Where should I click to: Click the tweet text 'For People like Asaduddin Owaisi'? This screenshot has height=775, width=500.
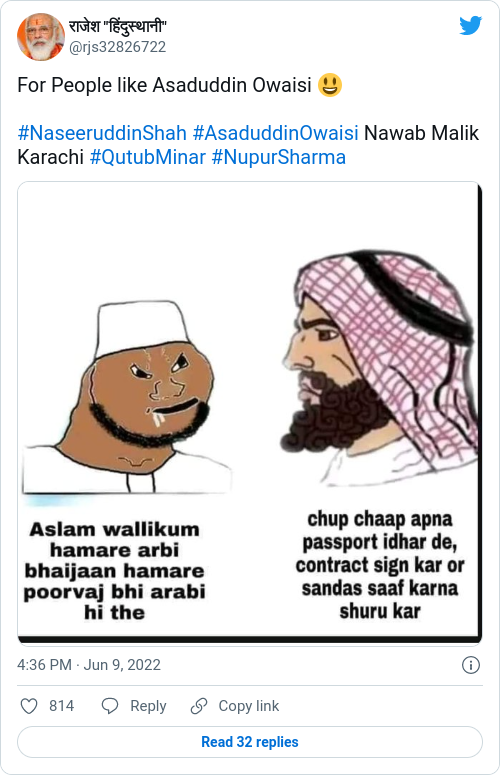coord(165,85)
